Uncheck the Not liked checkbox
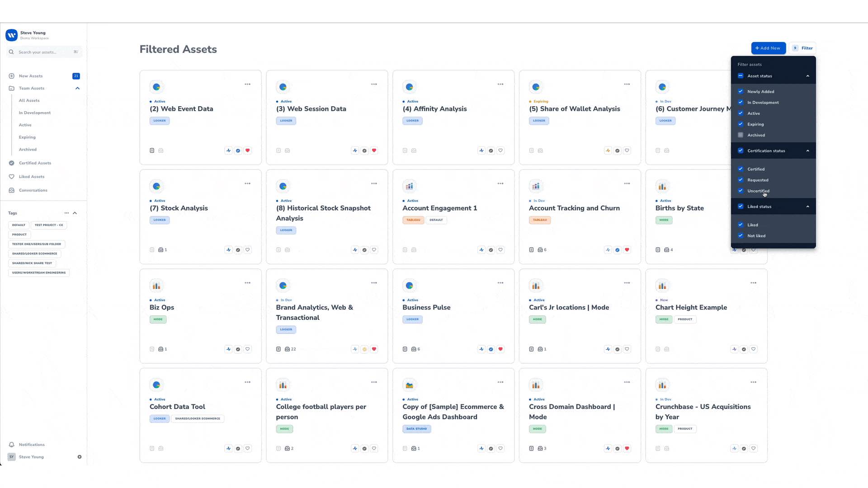This screenshot has height=488, width=868. tap(741, 235)
